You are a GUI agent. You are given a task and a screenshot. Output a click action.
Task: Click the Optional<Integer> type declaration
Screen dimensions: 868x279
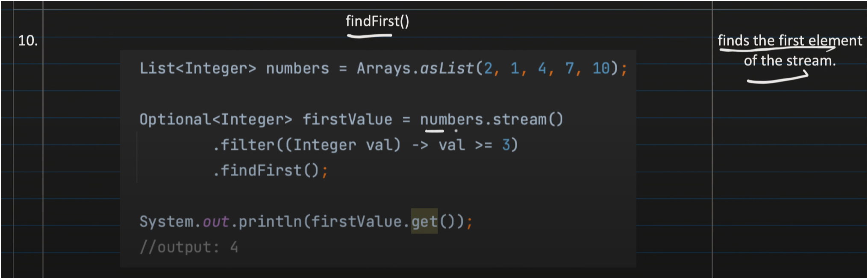[216, 119]
